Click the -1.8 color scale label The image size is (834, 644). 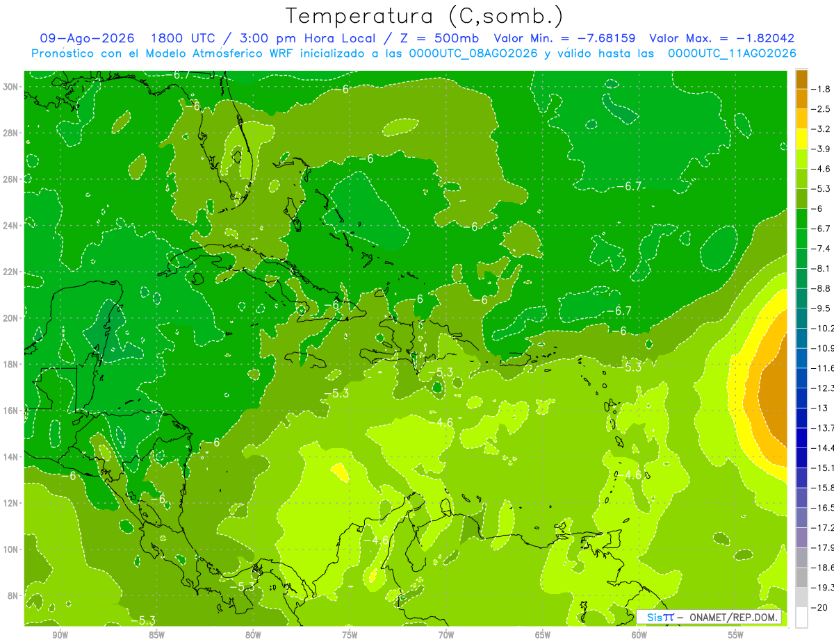tap(821, 89)
